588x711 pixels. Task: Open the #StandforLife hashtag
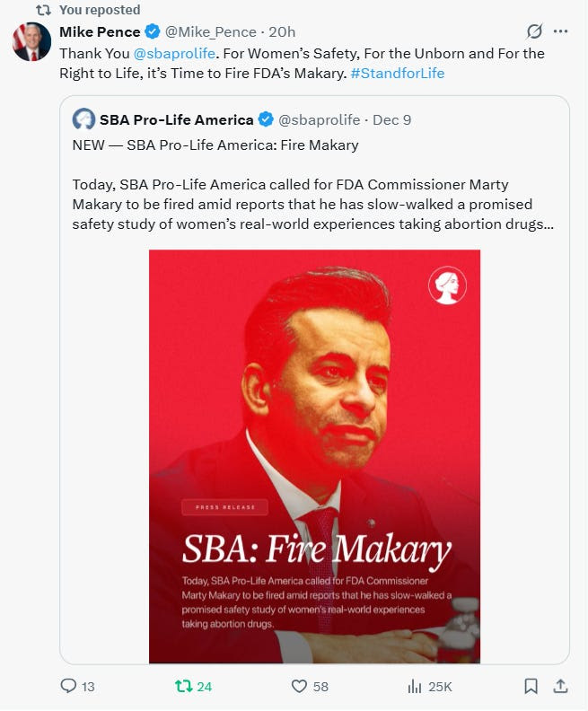[x=397, y=73]
